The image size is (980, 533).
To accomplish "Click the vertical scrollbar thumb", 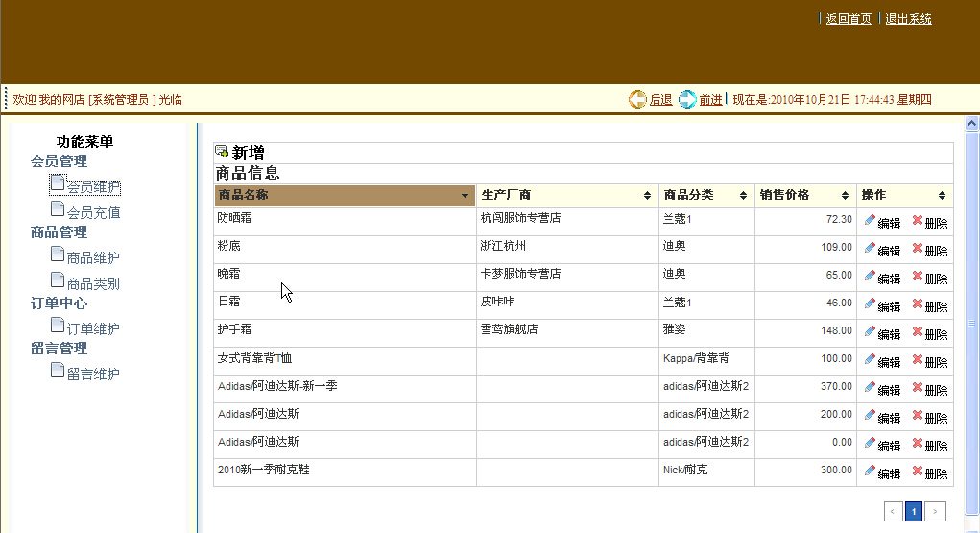I will 972,322.
